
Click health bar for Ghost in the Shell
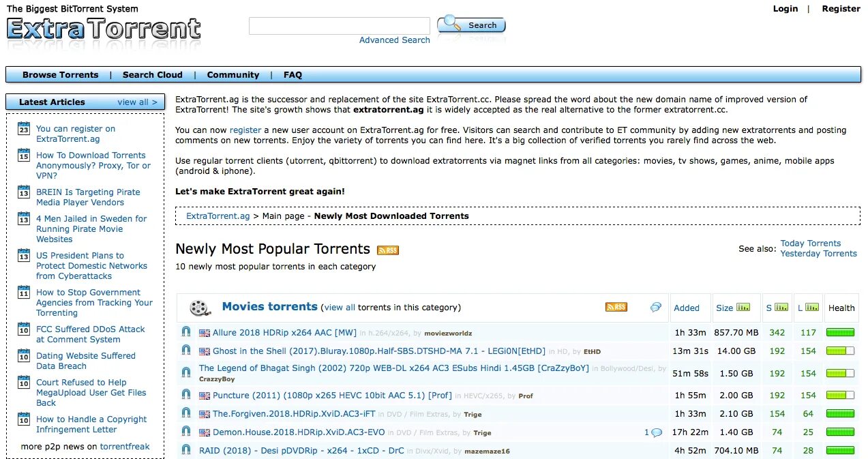840,351
